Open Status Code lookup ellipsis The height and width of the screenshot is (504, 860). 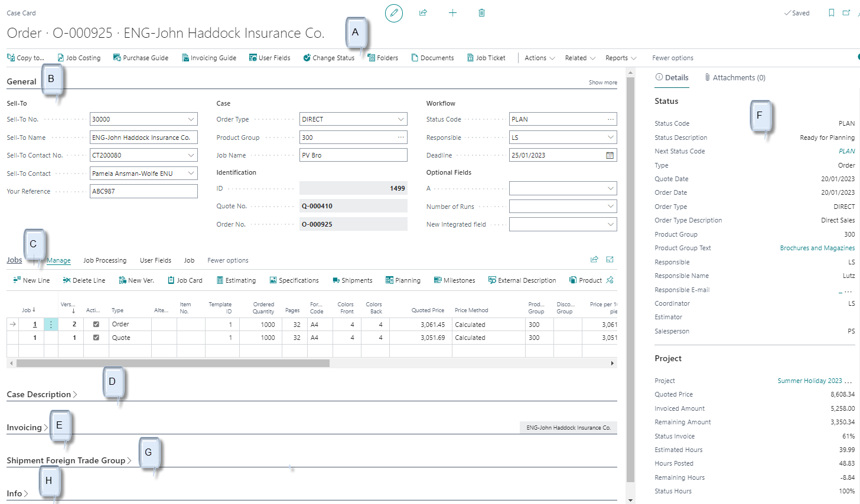pyautogui.click(x=611, y=119)
